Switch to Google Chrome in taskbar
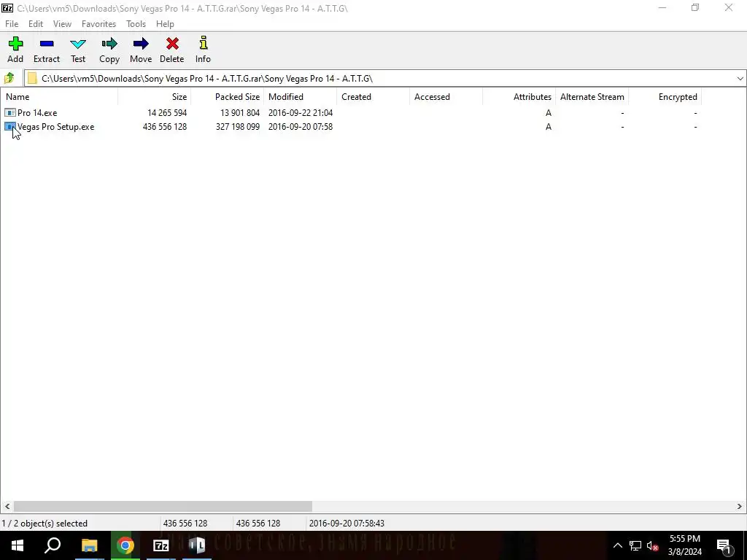 point(125,545)
